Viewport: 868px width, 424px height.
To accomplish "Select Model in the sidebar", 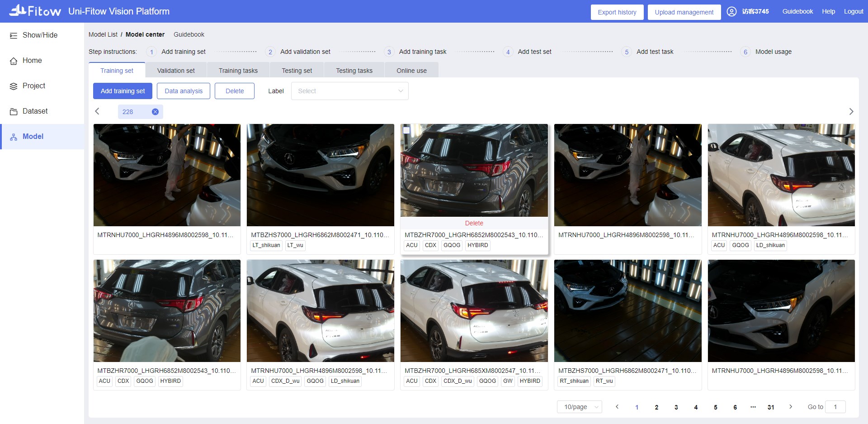I will pos(42,137).
